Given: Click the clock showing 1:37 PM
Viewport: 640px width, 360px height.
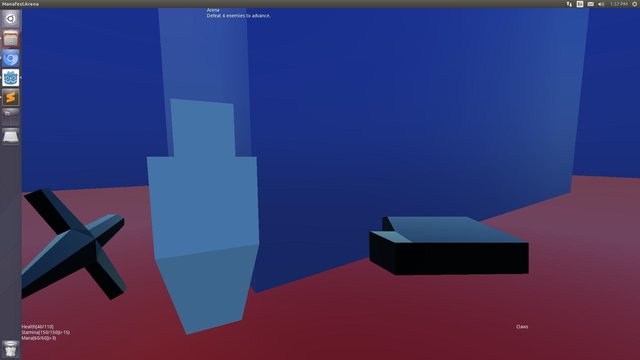Looking at the screenshot, I should (619, 4).
